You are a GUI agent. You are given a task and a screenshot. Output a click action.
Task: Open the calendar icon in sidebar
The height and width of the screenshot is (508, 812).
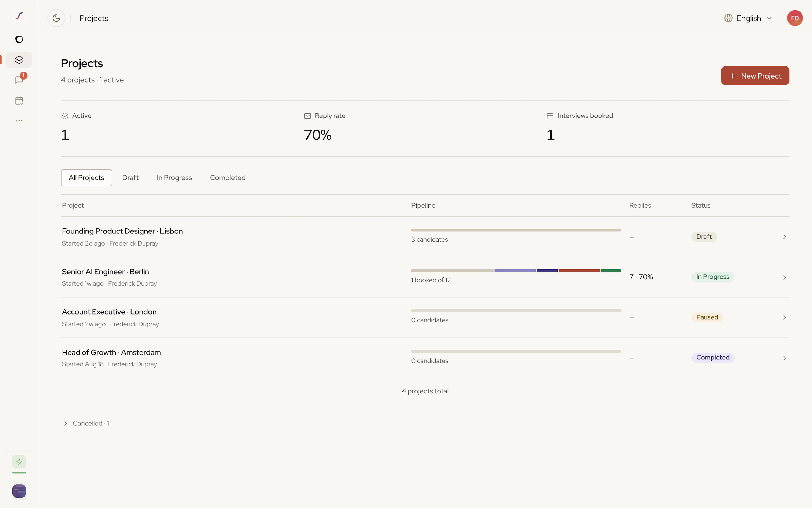[x=19, y=101]
